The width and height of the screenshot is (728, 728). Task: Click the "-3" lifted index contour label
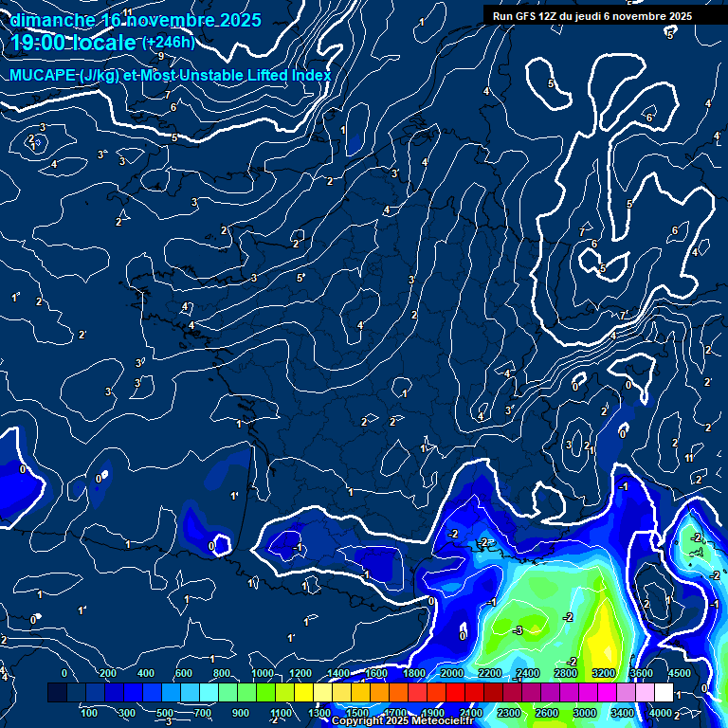click(x=519, y=630)
